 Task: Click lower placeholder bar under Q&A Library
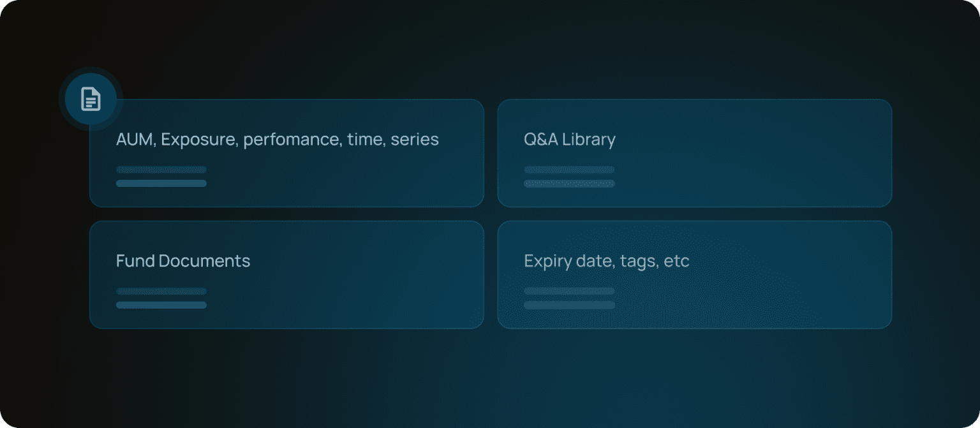[569, 183]
